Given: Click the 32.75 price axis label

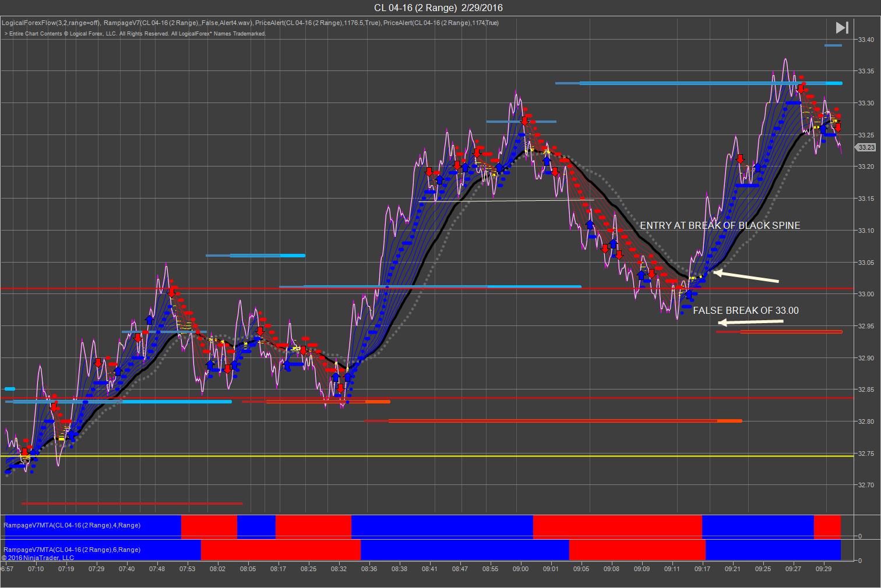Looking at the screenshot, I should (866, 454).
